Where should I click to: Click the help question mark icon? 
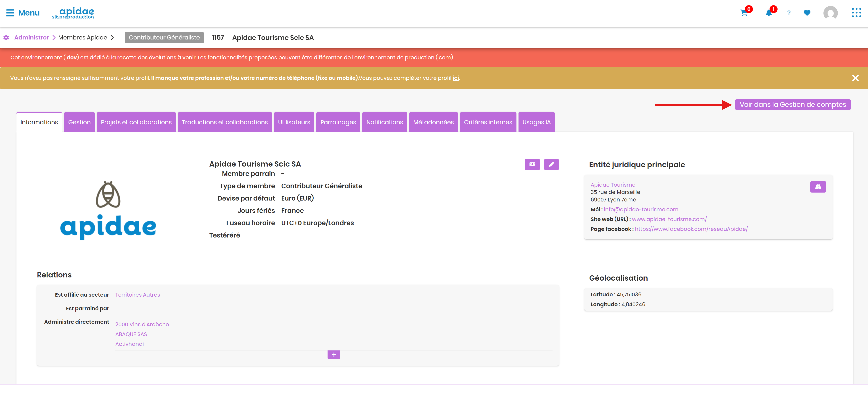coord(789,13)
